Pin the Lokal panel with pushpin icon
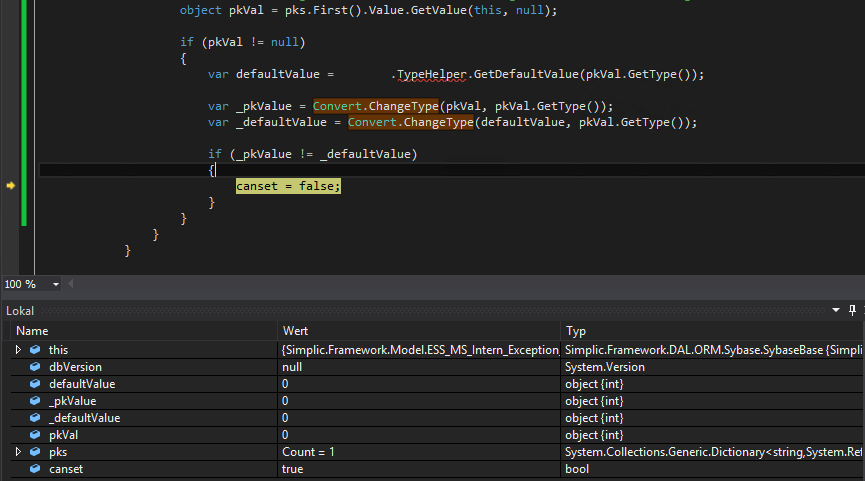The image size is (865, 481). coord(852,311)
